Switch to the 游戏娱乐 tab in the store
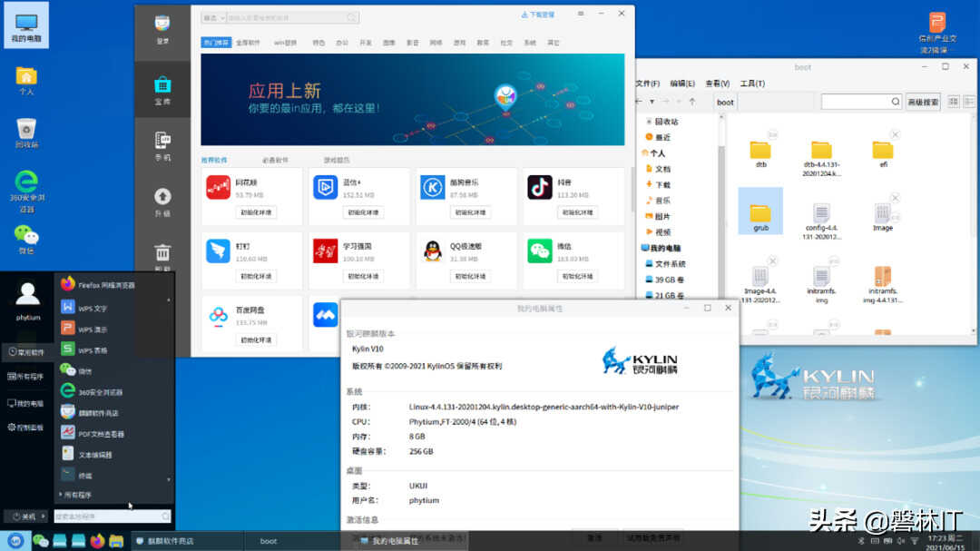Image resolution: width=980 pixels, height=551 pixels. click(337, 161)
